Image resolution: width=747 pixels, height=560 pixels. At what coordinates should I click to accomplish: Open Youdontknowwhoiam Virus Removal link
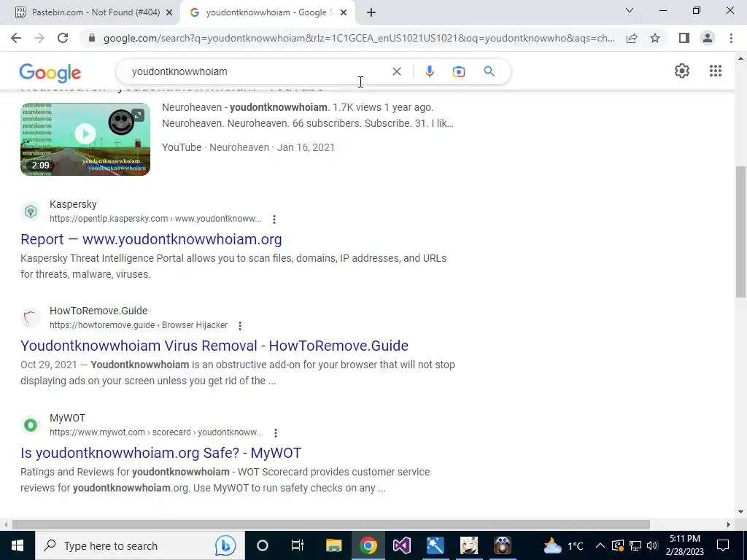[x=214, y=346]
